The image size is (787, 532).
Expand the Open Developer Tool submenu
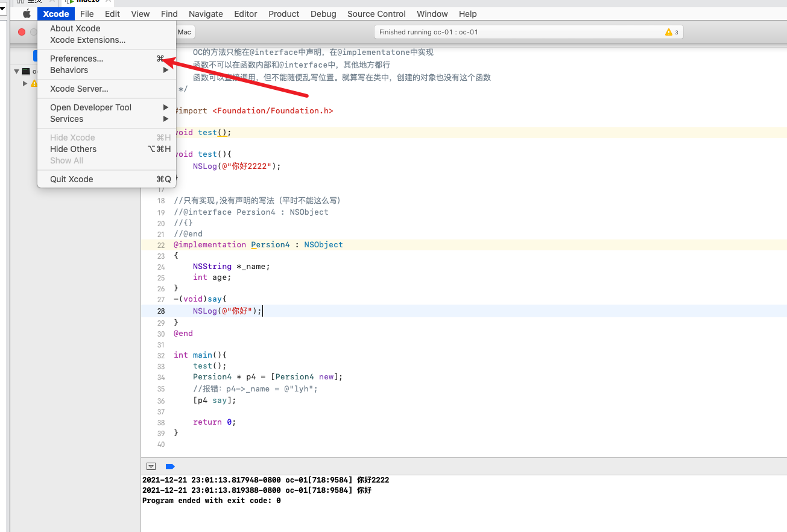(x=107, y=107)
